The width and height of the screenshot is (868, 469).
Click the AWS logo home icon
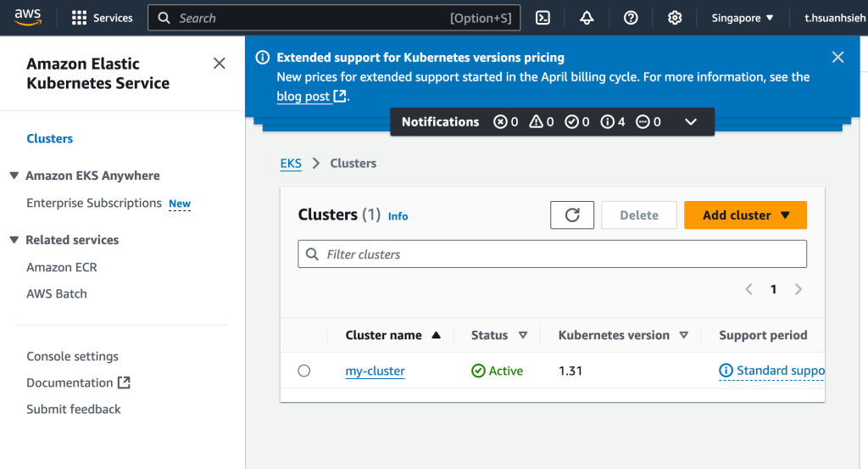click(x=28, y=17)
